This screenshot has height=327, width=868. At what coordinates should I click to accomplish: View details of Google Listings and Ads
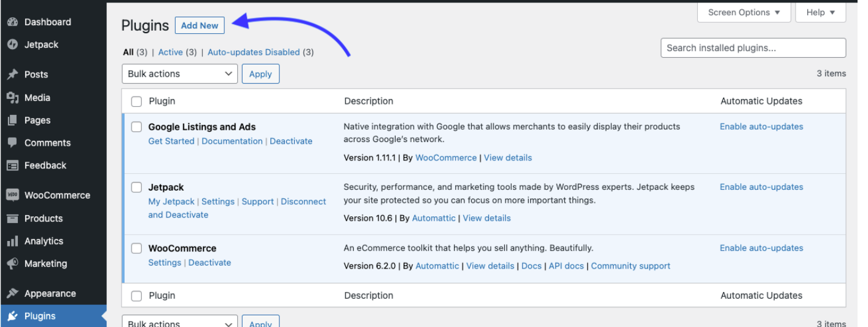[x=508, y=157]
